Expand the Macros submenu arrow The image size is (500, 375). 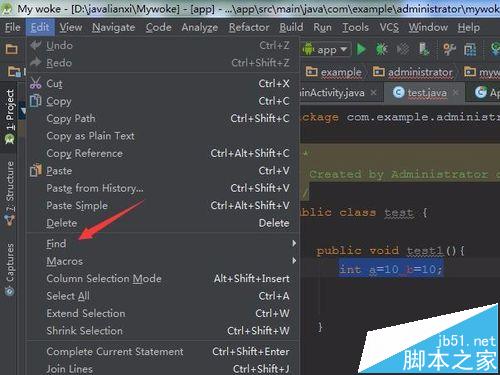pyautogui.click(x=294, y=261)
